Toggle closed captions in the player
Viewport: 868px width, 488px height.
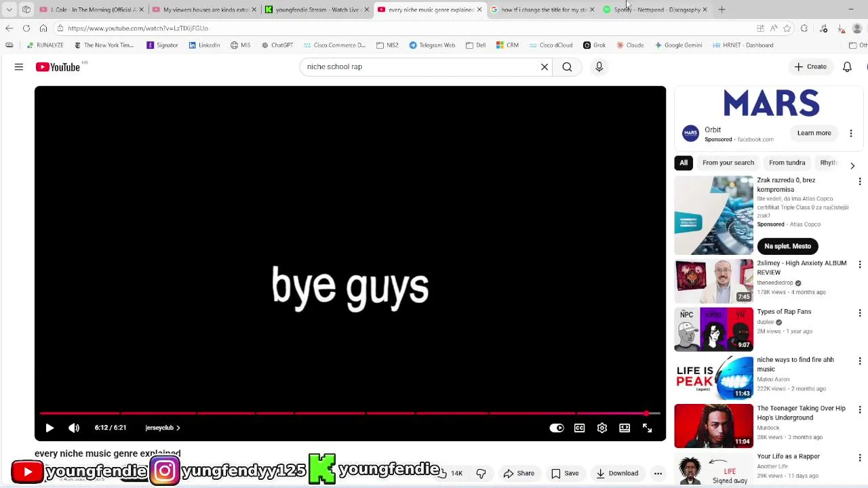point(579,428)
